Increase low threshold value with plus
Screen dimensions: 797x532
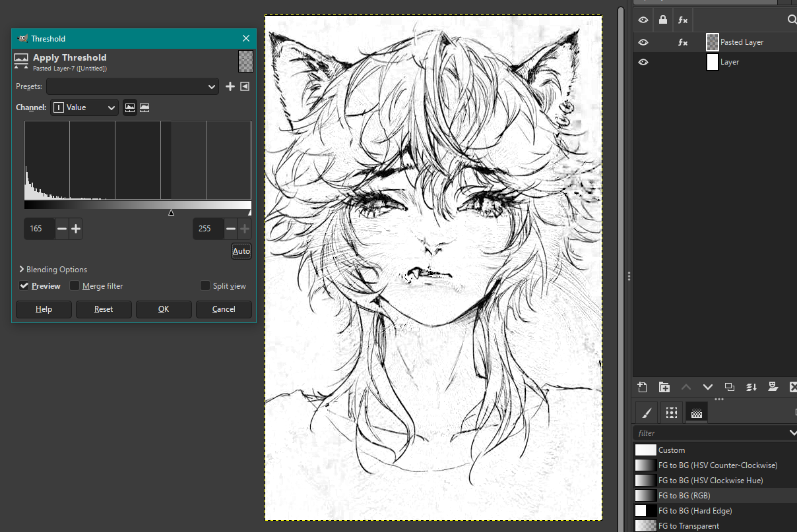76,229
